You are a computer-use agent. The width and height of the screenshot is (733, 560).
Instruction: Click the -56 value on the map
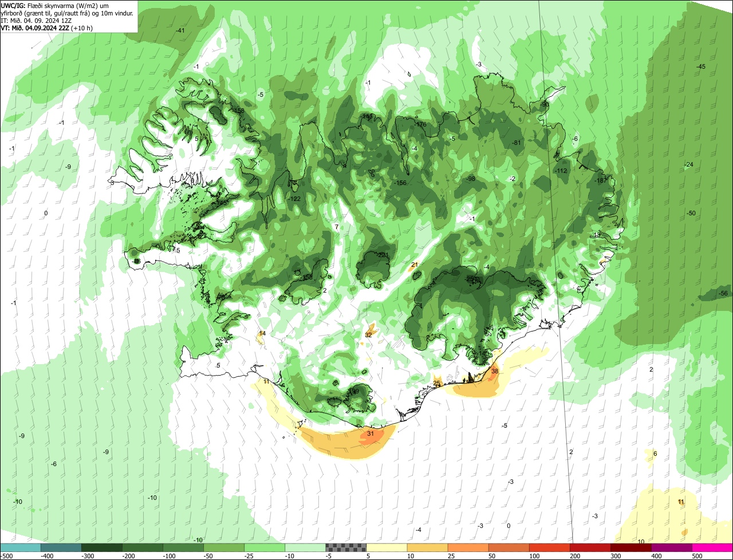(x=723, y=293)
